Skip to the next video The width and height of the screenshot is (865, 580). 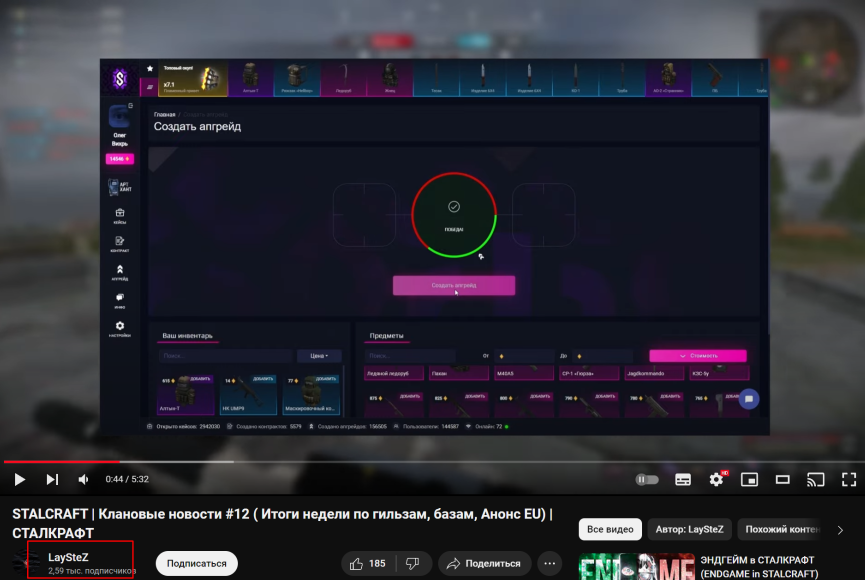coord(52,480)
